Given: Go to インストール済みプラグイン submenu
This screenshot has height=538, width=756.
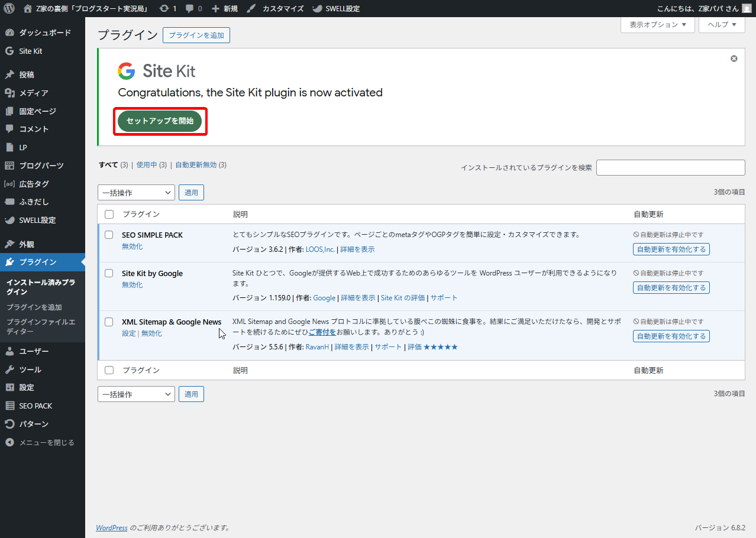Looking at the screenshot, I should (x=41, y=287).
